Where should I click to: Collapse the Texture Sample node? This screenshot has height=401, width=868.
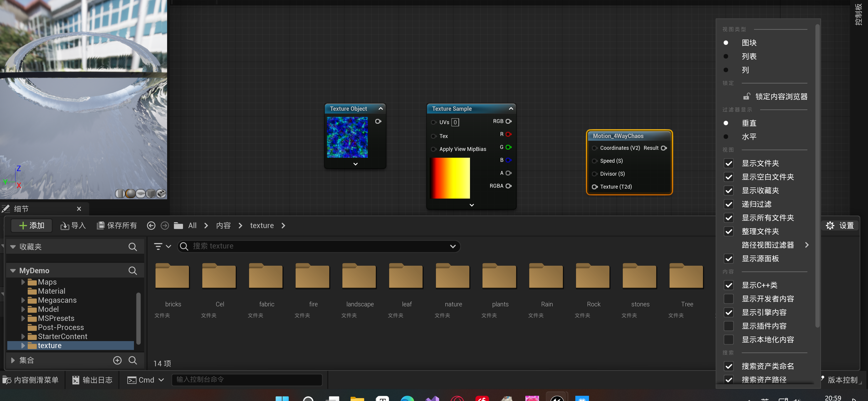pyautogui.click(x=511, y=109)
